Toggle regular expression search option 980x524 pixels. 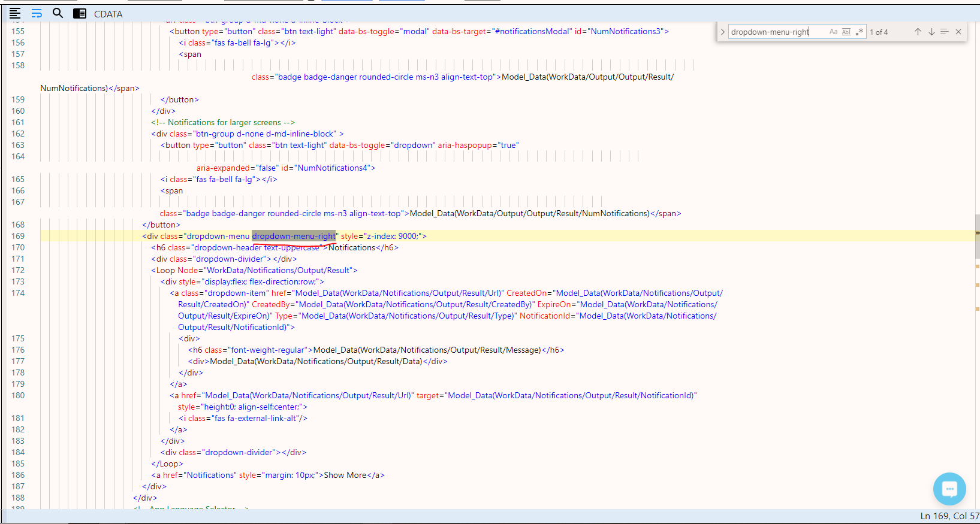coord(860,32)
